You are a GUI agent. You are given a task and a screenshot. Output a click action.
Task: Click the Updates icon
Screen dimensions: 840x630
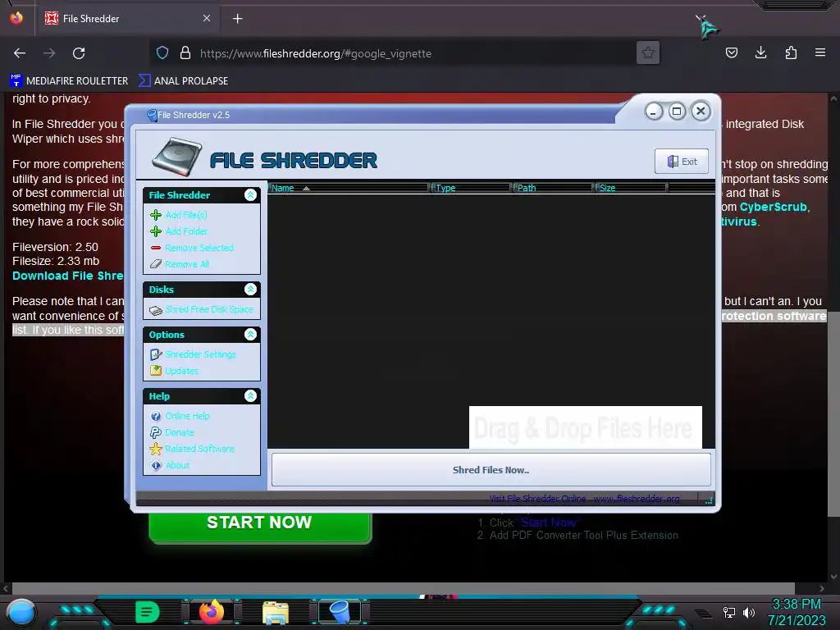click(156, 371)
